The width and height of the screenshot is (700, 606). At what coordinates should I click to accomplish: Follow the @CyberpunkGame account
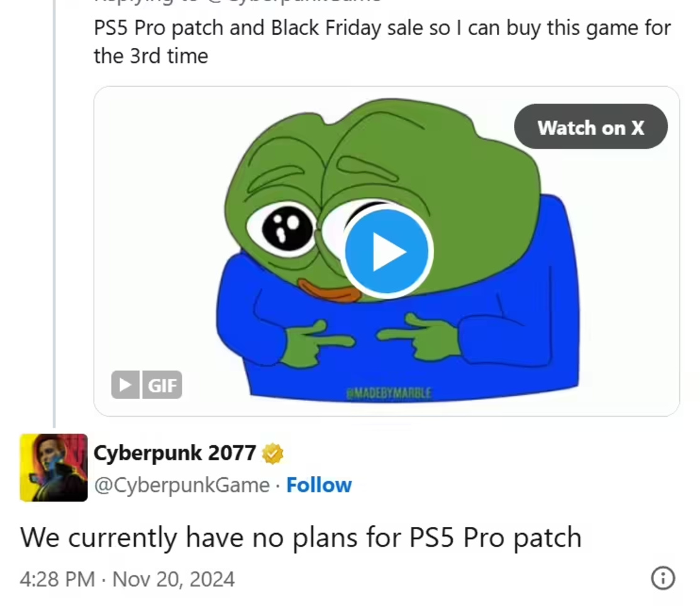coord(319,485)
